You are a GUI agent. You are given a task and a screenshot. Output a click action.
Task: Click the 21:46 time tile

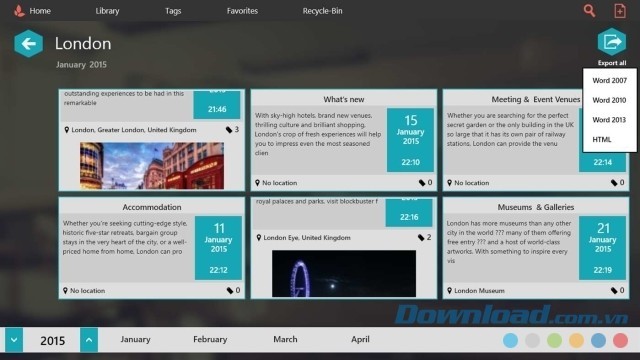(x=217, y=105)
